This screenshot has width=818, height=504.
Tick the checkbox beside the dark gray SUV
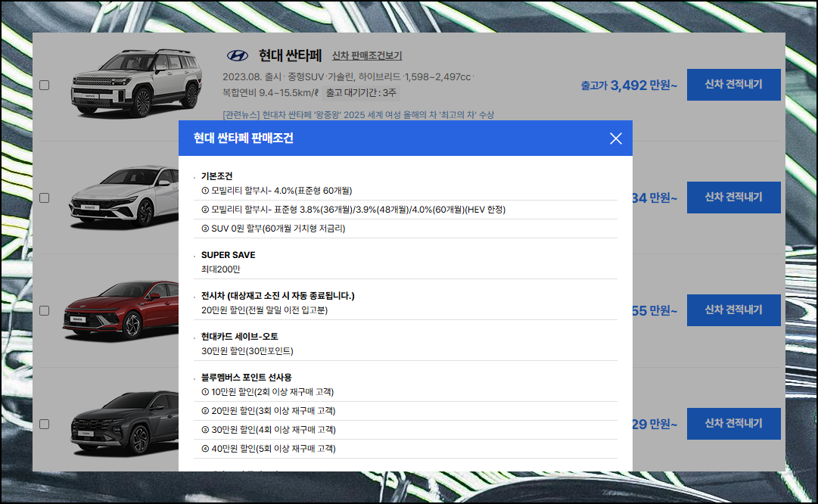tap(45, 425)
